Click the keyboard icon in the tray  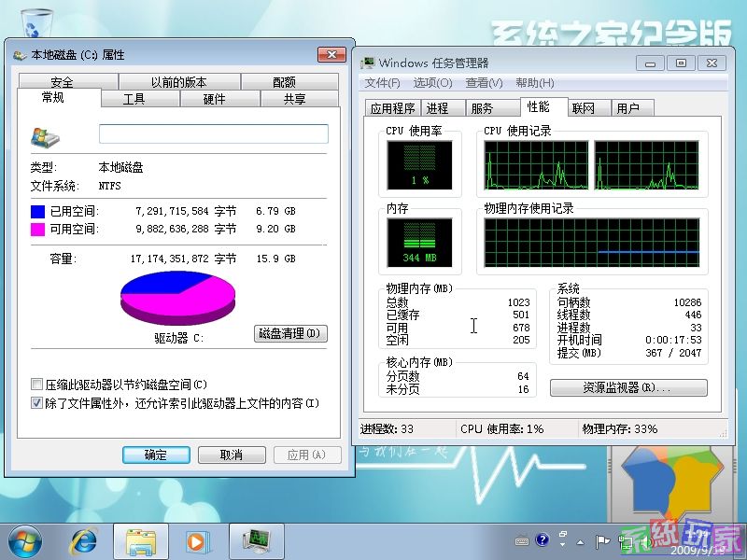point(522,541)
